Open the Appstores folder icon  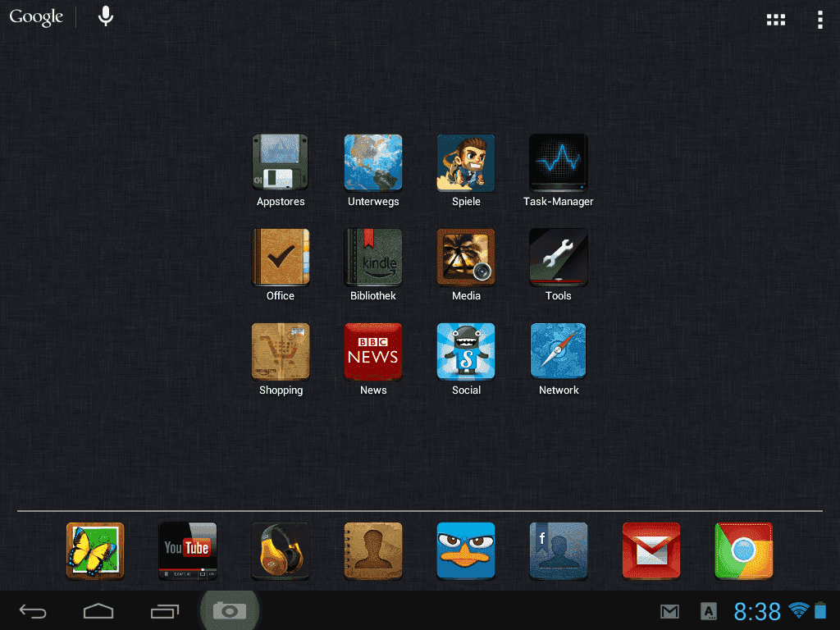[x=281, y=162]
